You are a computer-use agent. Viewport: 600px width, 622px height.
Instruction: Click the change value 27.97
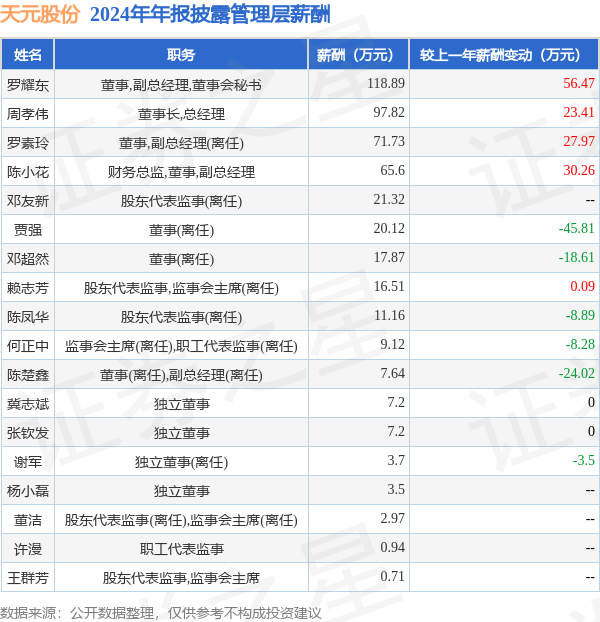click(x=579, y=141)
